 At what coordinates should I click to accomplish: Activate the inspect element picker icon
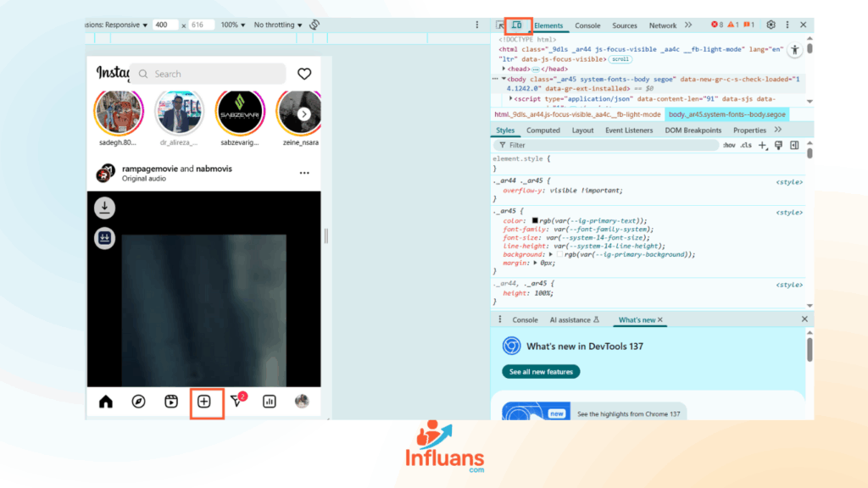(500, 25)
